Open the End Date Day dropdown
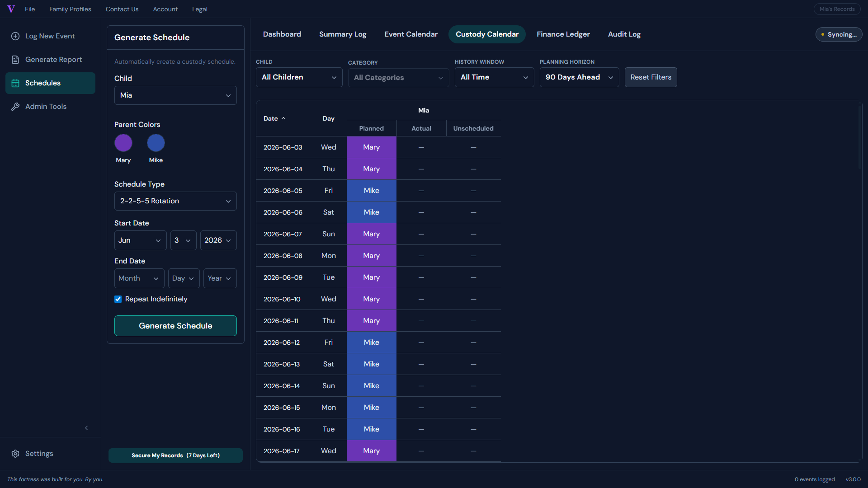Viewport: 868px width, 488px height. [x=184, y=278]
